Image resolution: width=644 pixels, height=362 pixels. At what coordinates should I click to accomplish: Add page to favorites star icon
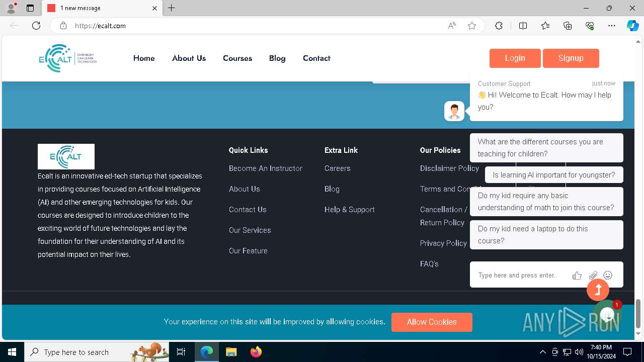[x=472, y=26]
